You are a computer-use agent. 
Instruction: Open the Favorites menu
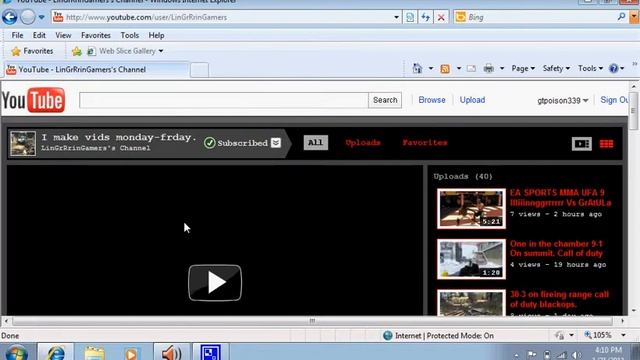96,36
